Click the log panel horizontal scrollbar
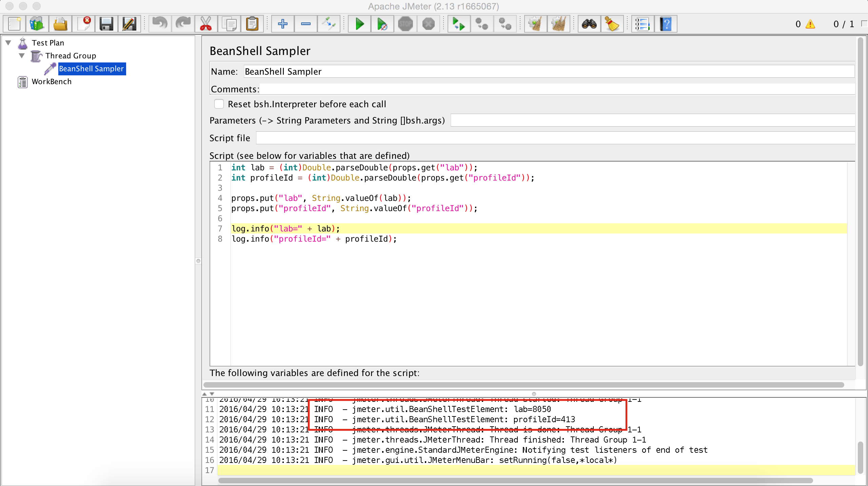The width and height of the screenshot is (868, 486). (515, 481)
